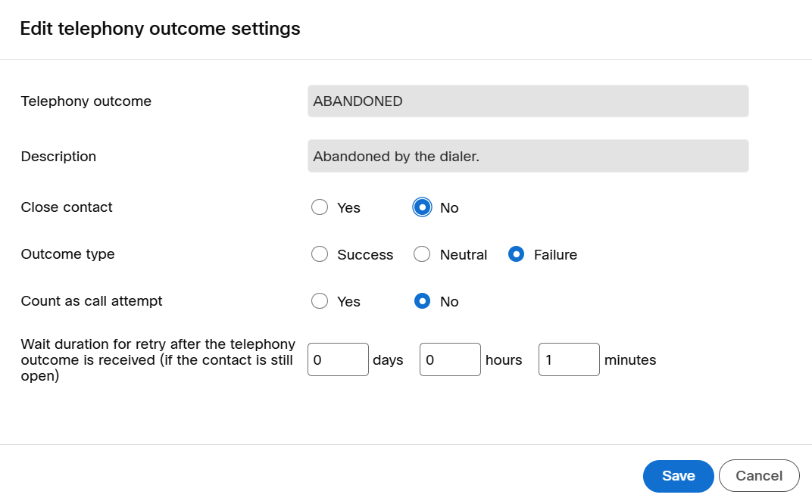This screenshot has height=504, width=812.
Task: Select Yes for Close contact
Action: click(320, 207)
